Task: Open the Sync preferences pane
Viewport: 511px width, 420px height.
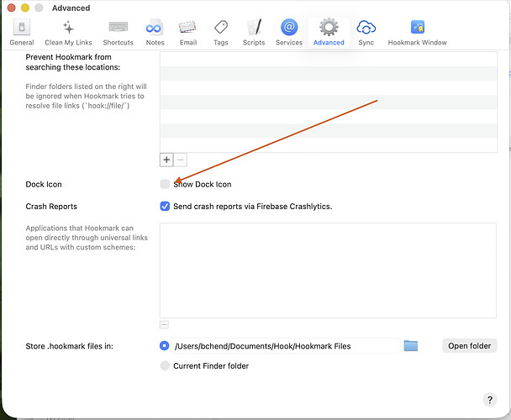Action: click(x=366, y=33)
